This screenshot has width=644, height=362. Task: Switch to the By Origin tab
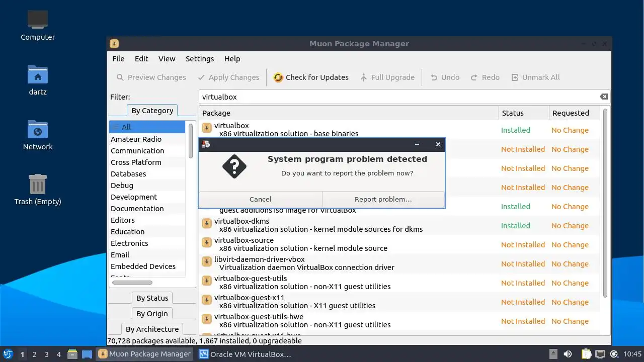pyautogui.click(x=152, y=314)
